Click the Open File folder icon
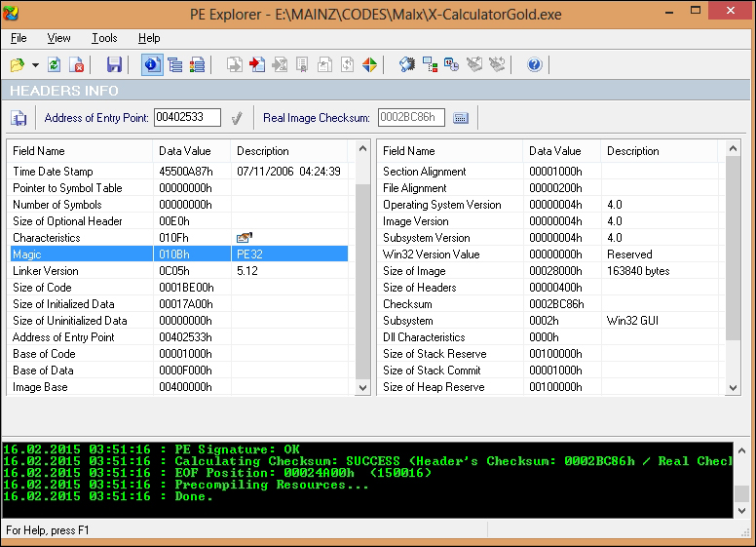The image size is (756, 547). pos(17,64)
